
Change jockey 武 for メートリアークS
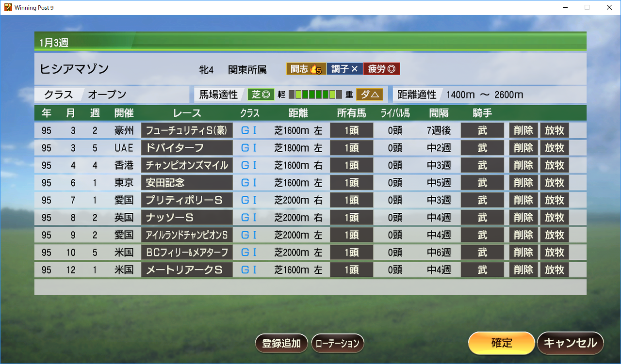(x=482, y=270)
